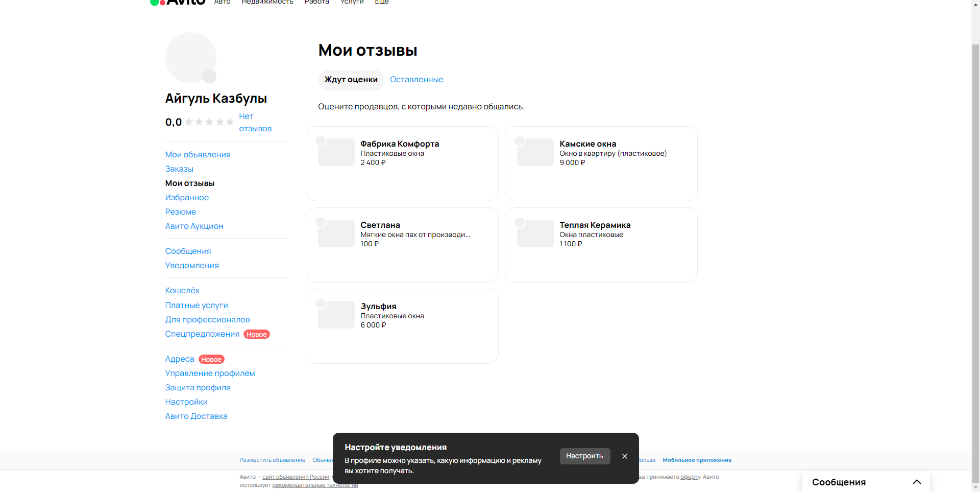The image size is (980, 492).
Task: Open the Зульфия seller card title
Action: pos(378,307)
